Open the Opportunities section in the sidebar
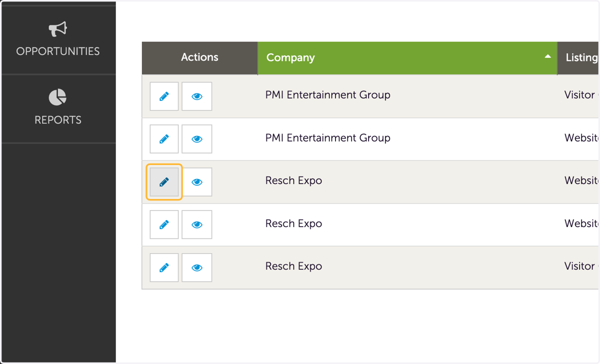Image resolution: width=600 pixels, height=364 pixels. pyautogui.click(x=58, y=39)
